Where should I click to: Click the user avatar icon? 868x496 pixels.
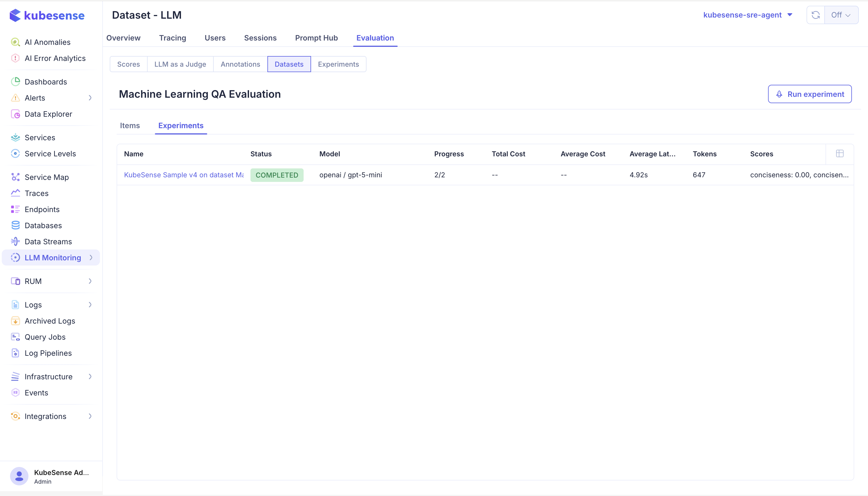[x=19, y=476]
